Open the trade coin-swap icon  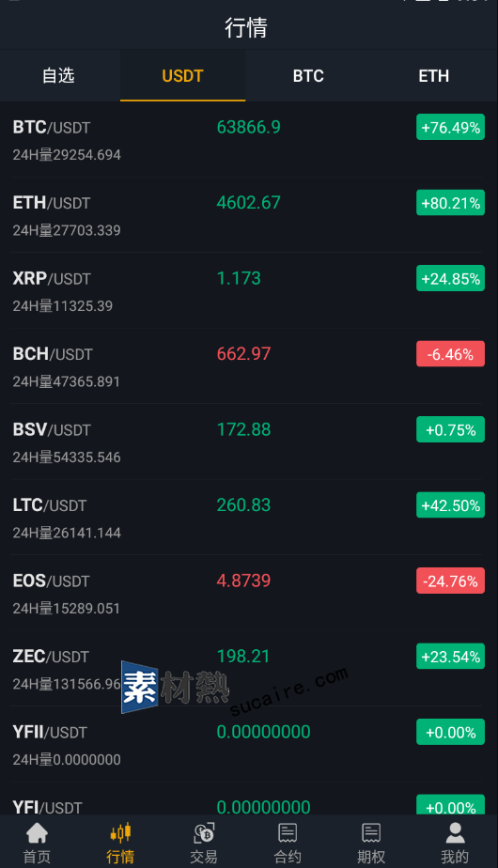tap(204, 832)
